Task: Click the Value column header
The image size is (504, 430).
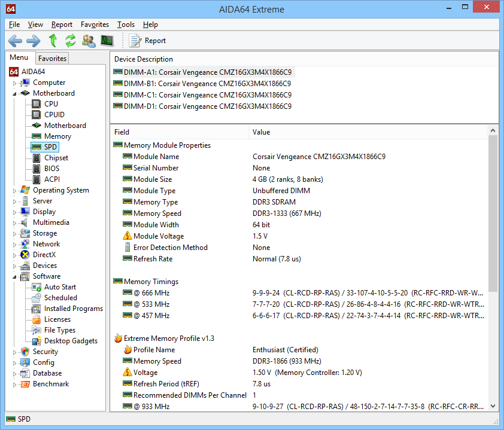Action: point(261,132)
